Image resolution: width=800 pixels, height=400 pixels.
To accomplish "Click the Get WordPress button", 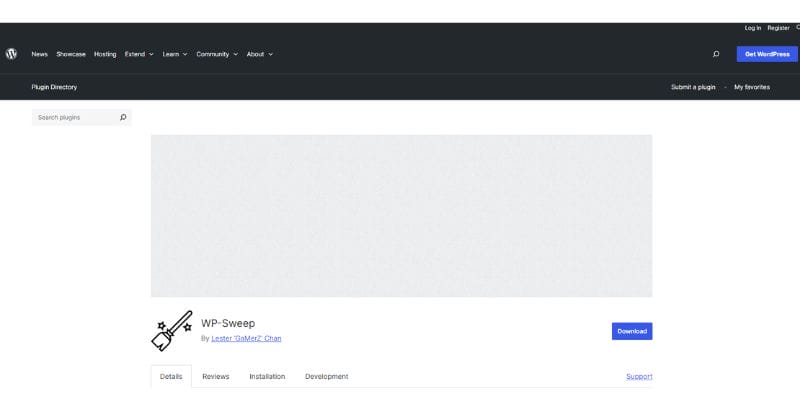I will click(x=767, y=54).
